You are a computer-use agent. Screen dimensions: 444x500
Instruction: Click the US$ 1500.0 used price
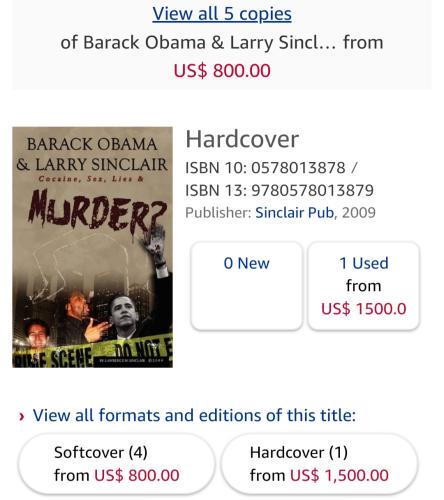pyautogui.click(x=364, y=309)
